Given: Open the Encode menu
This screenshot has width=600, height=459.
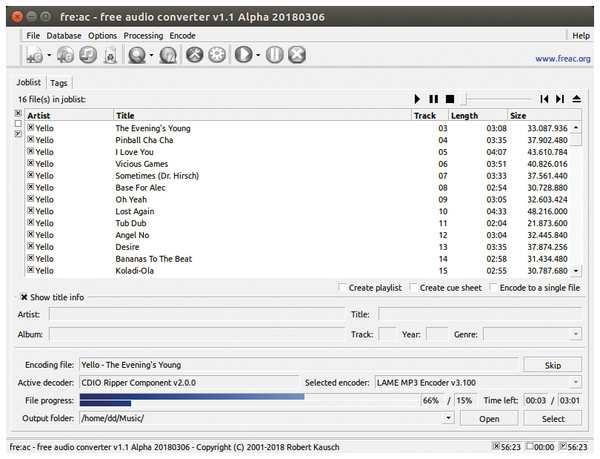Looking at the screenshot, I should [183, 36].
